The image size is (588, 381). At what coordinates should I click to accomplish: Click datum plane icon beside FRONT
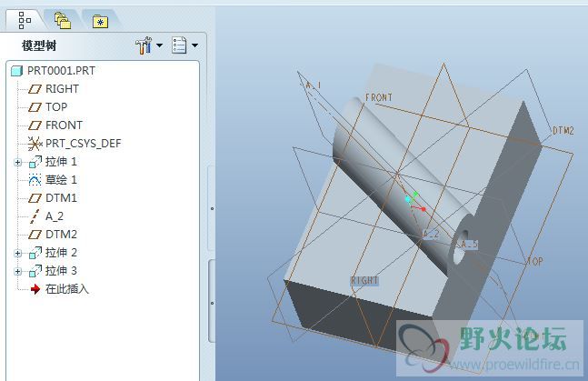[35, 125]
